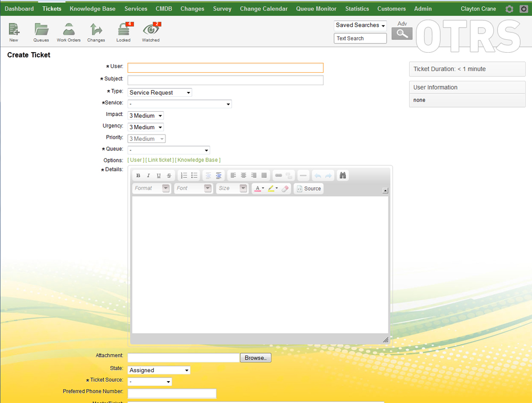Open the text color picker in editor
This screenshot has height=403, width=532.
tap(259, 189)
